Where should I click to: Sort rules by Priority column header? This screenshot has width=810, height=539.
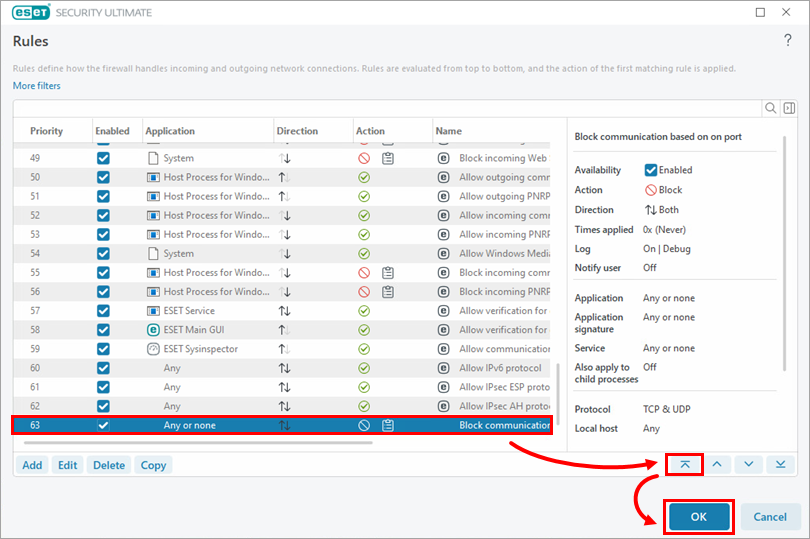click(46, 131)
